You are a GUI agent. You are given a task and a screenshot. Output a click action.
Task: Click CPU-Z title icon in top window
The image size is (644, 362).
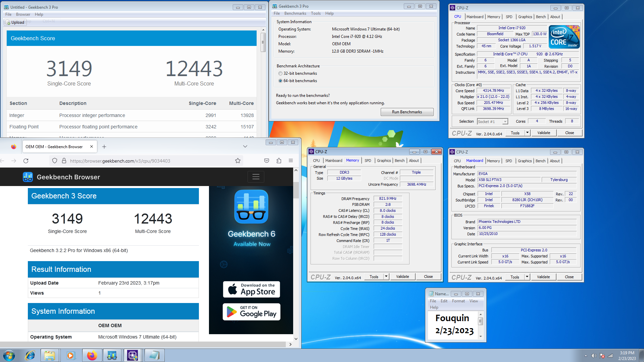(x=452, y=8)
